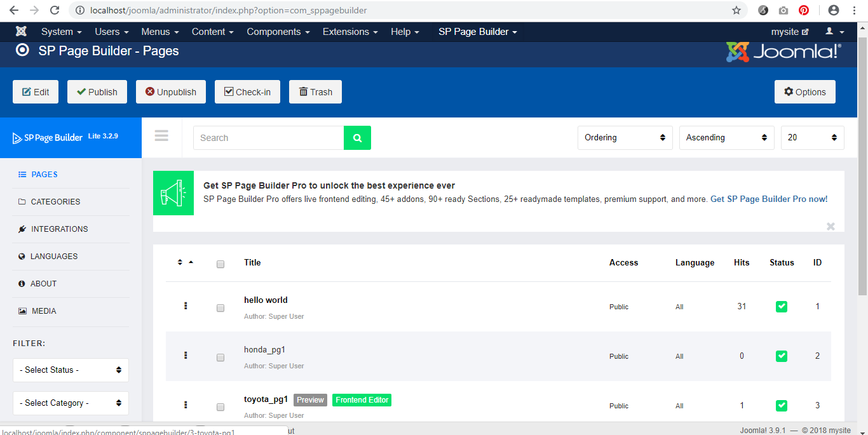Reload the page in the browser

point(55,10)
